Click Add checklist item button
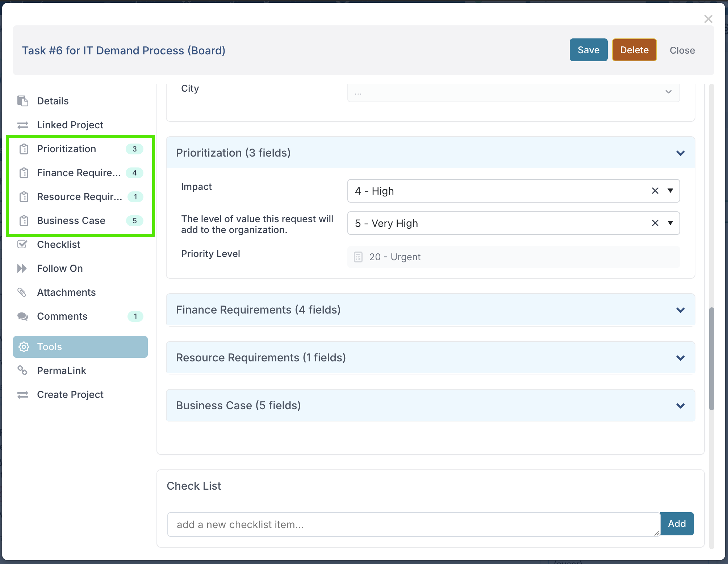This screenshot has width=728, height=564. click(677, 524)
